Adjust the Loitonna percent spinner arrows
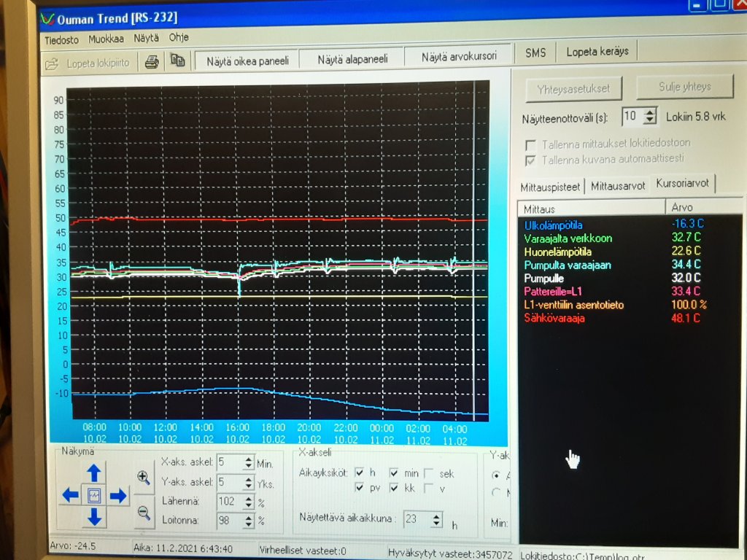 coord(248,521)
